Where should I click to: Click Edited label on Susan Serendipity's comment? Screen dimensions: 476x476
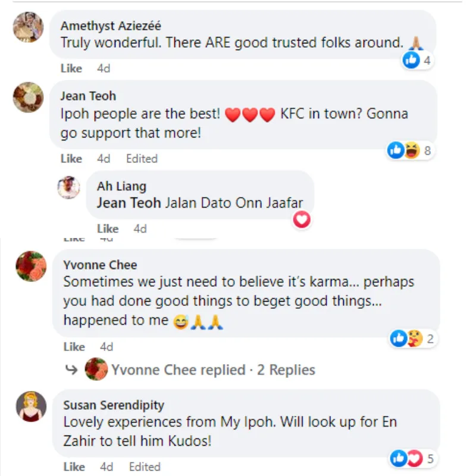[x=145, y=466]
